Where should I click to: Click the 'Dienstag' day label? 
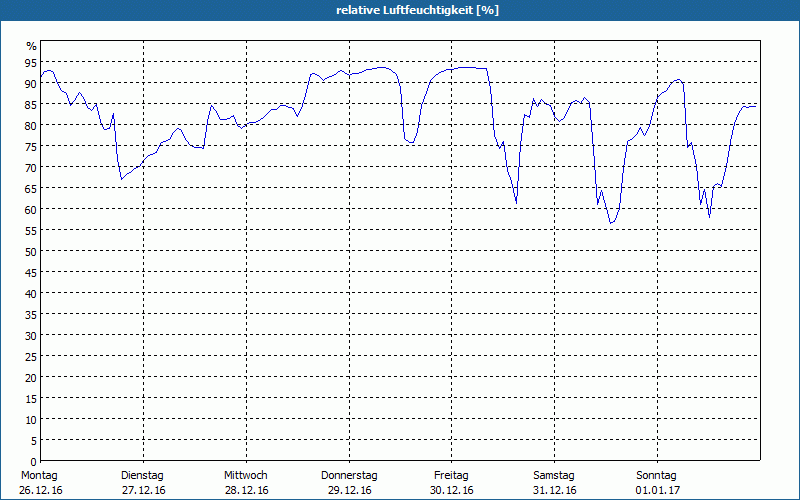click(142, 476)
